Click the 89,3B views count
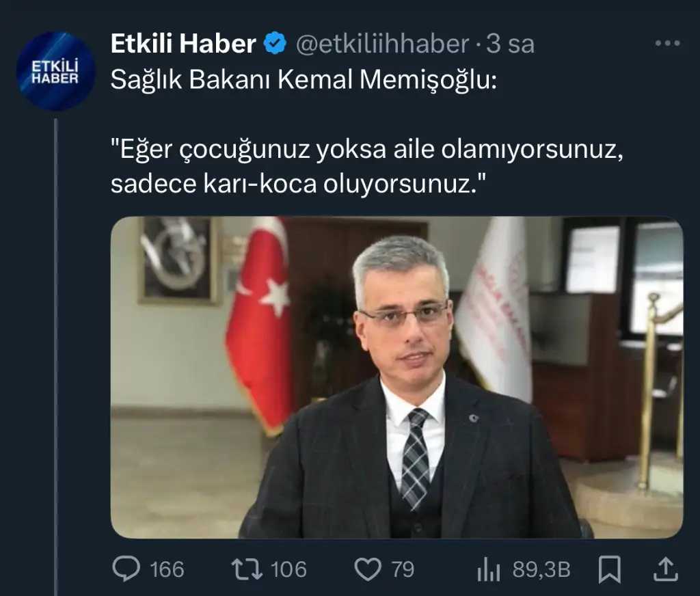Screen dimensions: 700x596 (541, 569)
